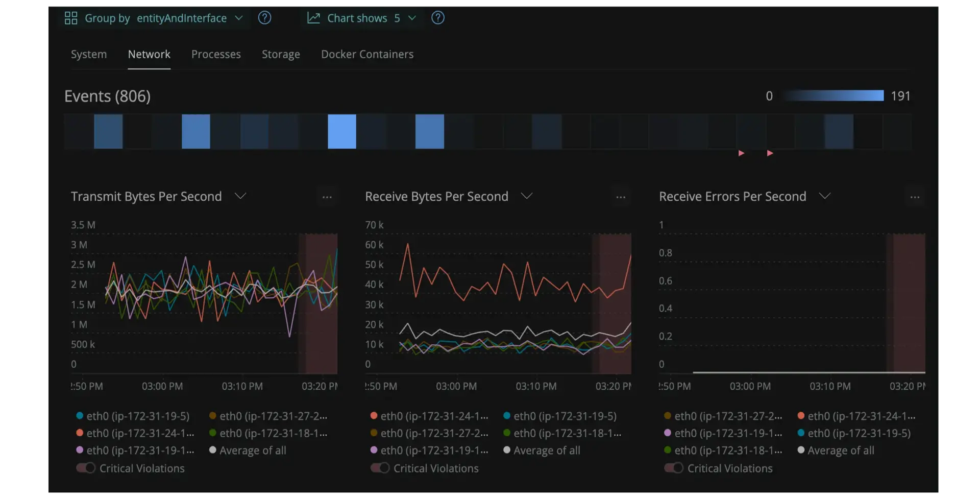
Task: Toggle Critical Violations on Receive Bytes chart
Action: (380, 468)
